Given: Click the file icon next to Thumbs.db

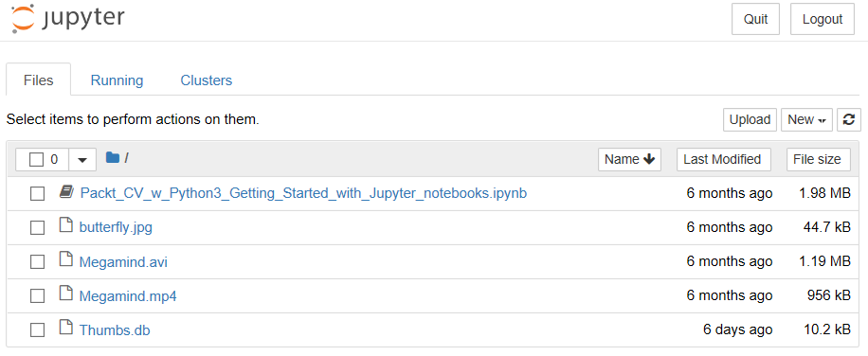Looking at the screenshot, I should 66,329.
